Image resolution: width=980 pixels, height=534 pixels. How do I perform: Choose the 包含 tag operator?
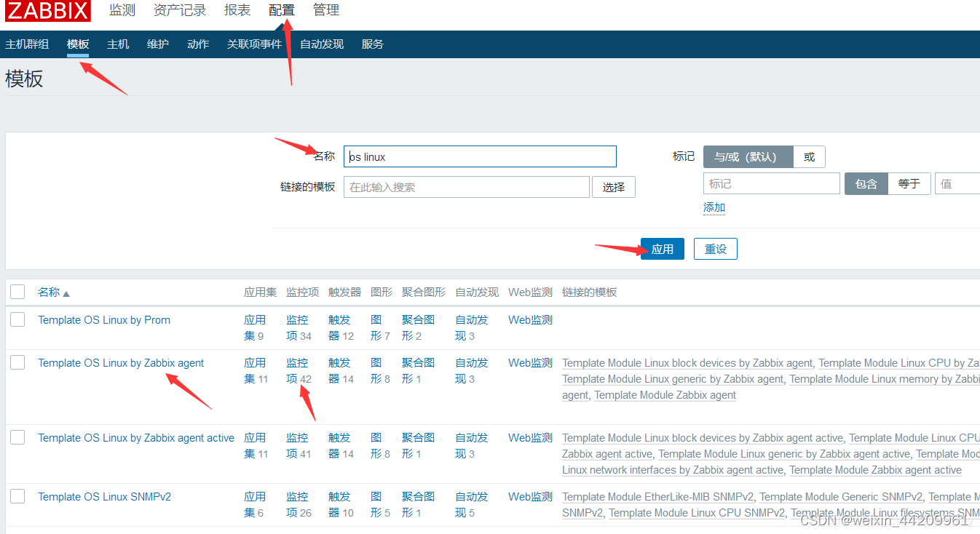pyautogui.click(x=866, y=183)
